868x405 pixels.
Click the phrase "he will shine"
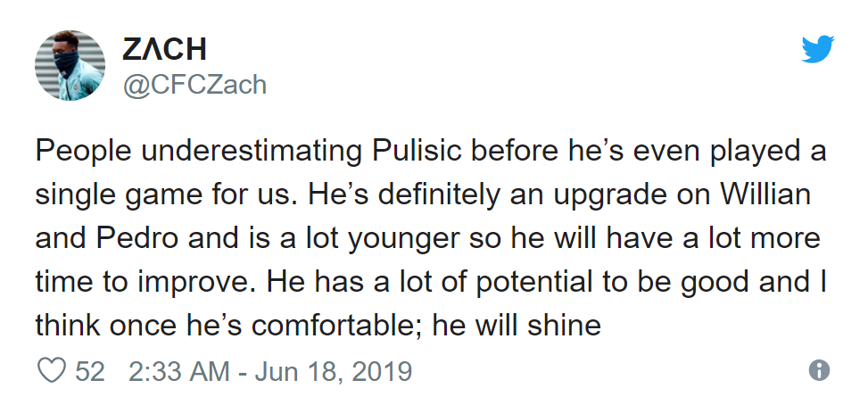pyautogui.click(x=517, y=326)
